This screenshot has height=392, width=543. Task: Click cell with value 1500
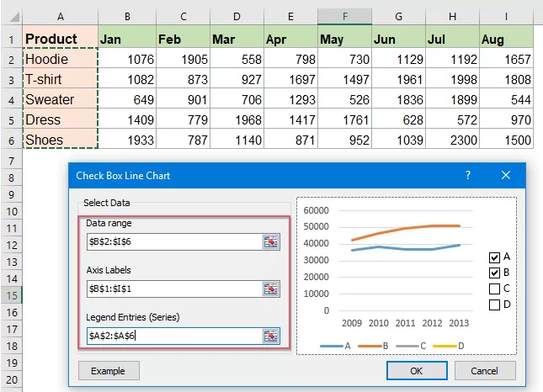coord(506,139)
